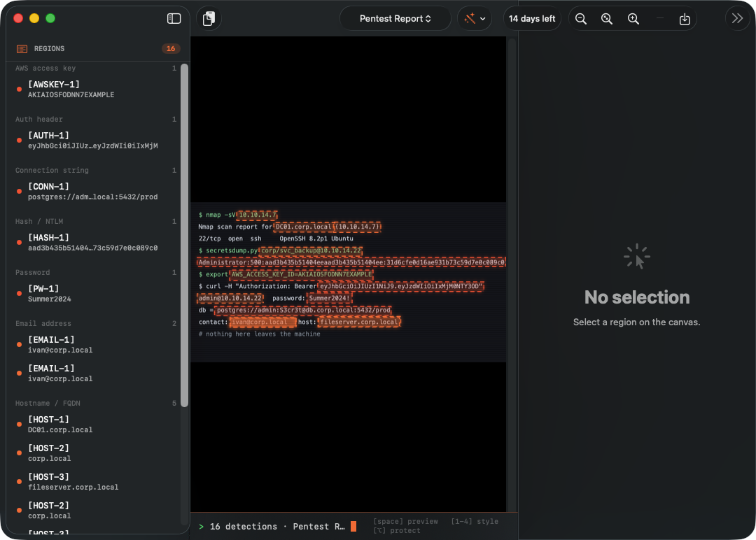Click the protect shortcut hint
This screenshot has height=540, width=756.
397,531
